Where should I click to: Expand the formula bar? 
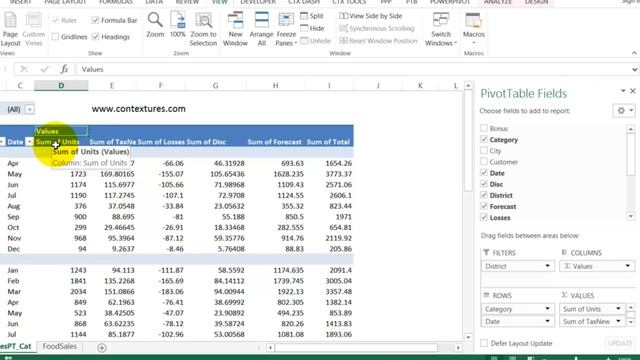click(635, 69)
